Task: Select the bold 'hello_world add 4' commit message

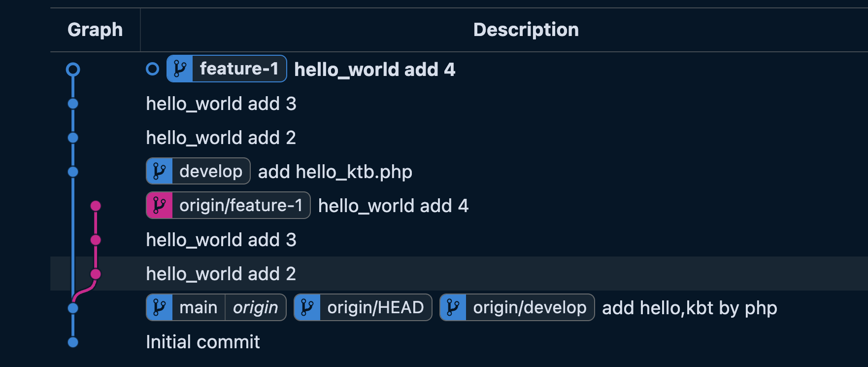Action: (x=375, y=70)
